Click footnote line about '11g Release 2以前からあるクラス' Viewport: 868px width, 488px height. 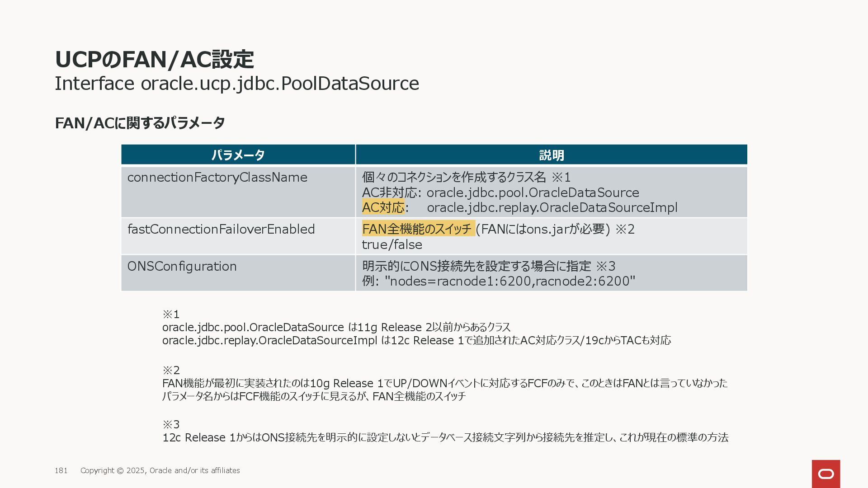pyautogui.click(x=336, y=327)
